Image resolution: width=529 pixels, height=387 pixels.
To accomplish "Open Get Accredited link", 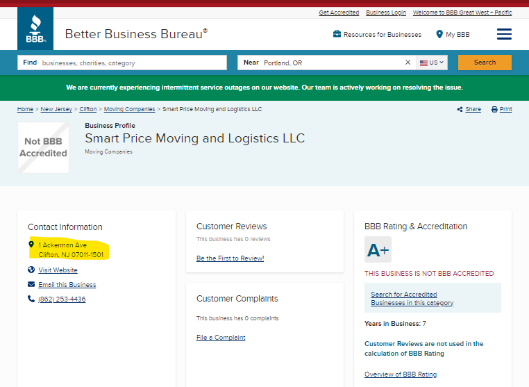I will tap(339, 12).
